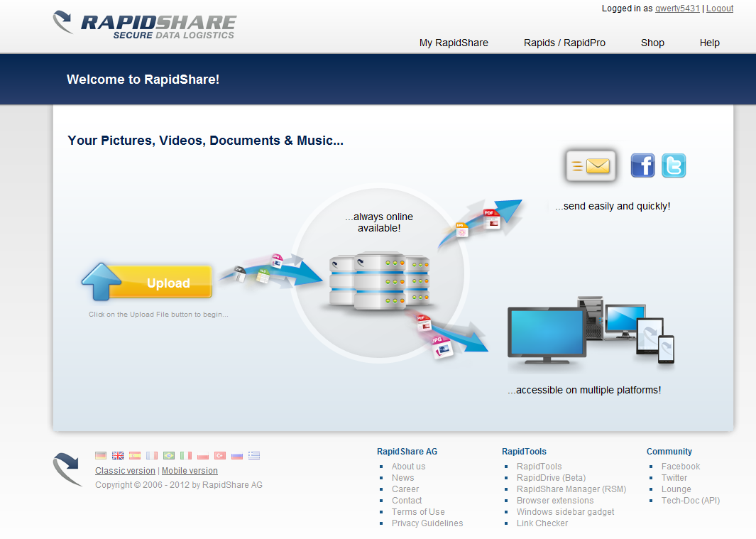Open the Twitter Community footer link
The height and width of the screenshot is (539, 756).
click(674, 478)
